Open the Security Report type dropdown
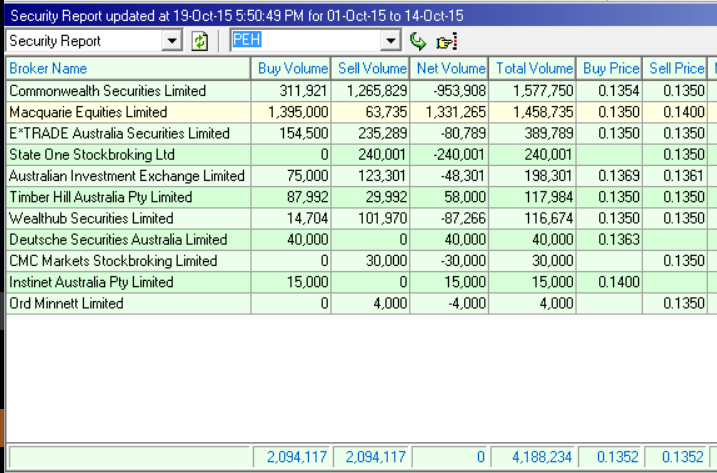The height and width of the screenshot is (473, 717). click(172, 41)
